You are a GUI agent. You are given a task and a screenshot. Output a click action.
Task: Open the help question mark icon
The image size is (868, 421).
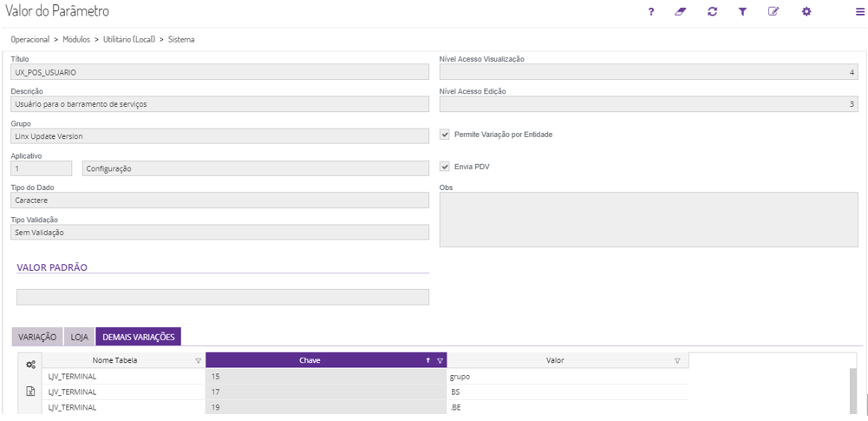(x=651, y=11)
